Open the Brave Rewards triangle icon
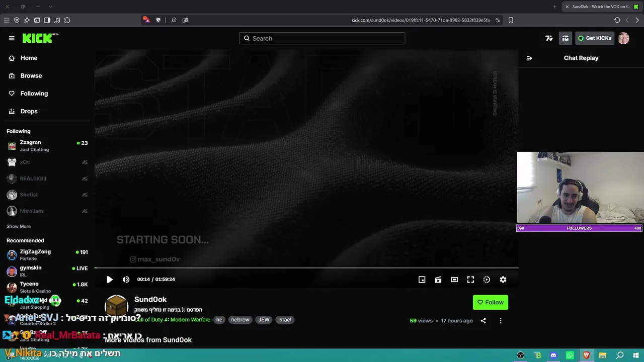Screen dimensions: 644x362 pyautogui.click(x=146, y=20)
